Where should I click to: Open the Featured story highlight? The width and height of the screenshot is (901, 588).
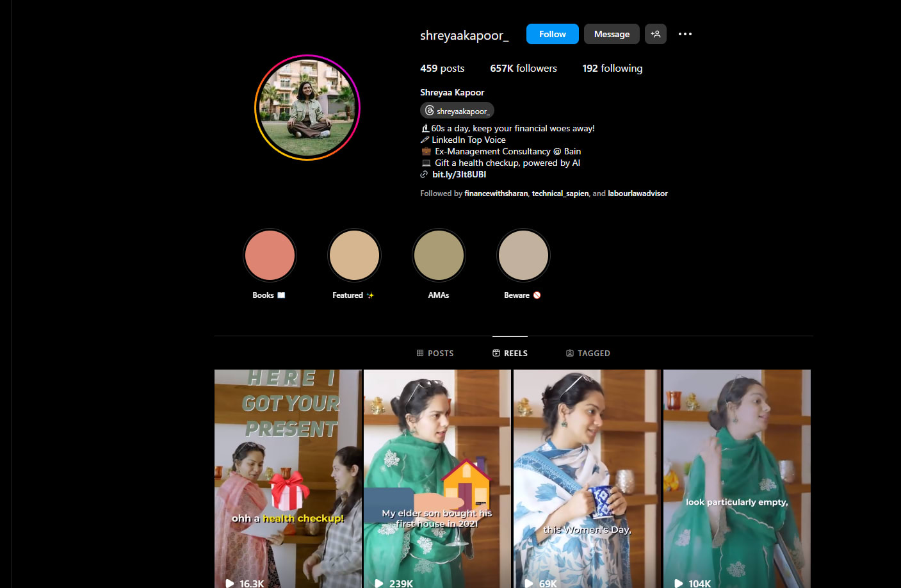354,256
